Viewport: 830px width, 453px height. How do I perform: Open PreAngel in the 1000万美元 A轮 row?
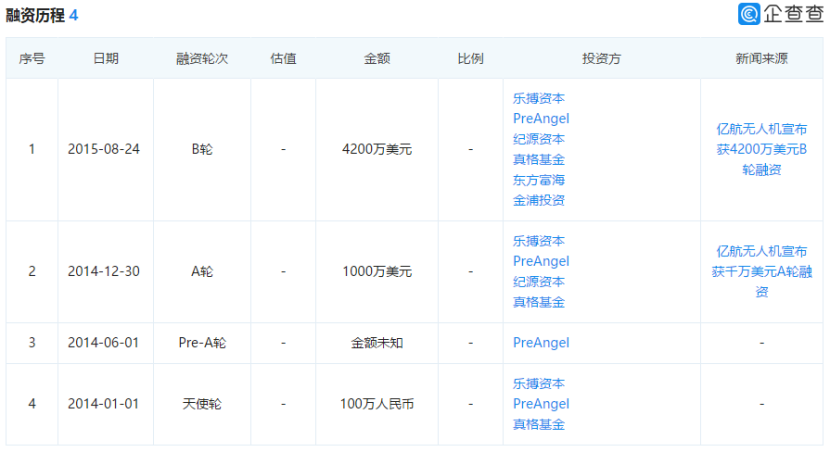click(541, 261)
